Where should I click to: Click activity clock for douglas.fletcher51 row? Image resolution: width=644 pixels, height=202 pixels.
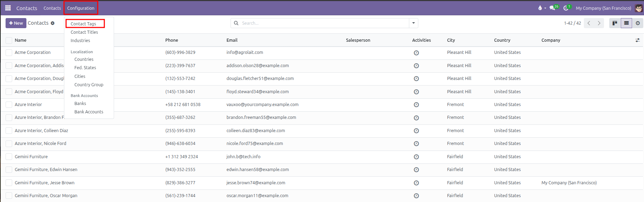click(416, 79)
